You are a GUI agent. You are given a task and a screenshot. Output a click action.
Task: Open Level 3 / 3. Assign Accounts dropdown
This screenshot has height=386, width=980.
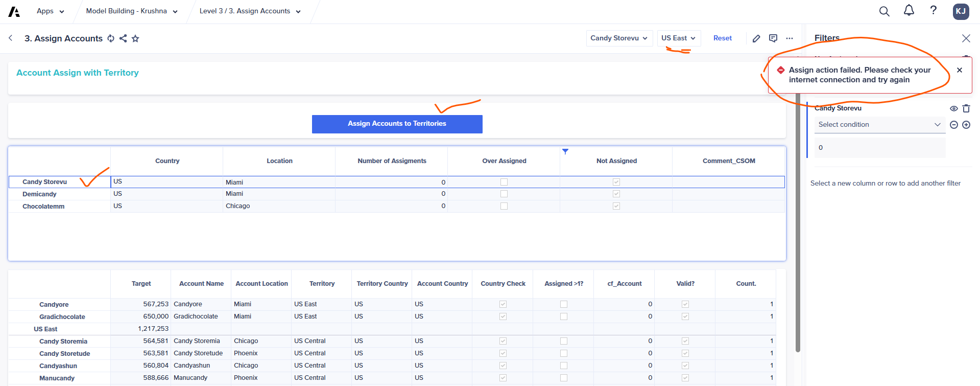coord(250,11)
